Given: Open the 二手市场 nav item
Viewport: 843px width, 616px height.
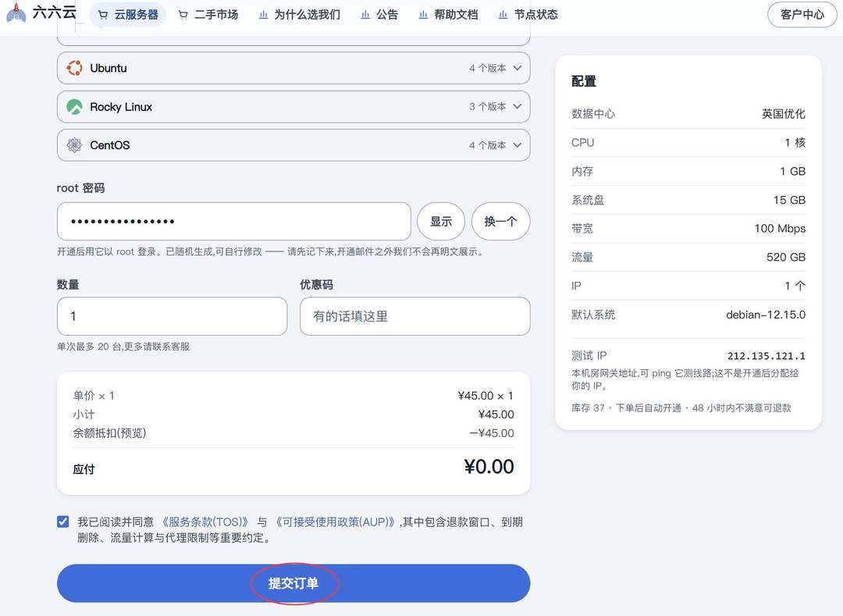Looking at the screenshot, I should tap(208, 15).
